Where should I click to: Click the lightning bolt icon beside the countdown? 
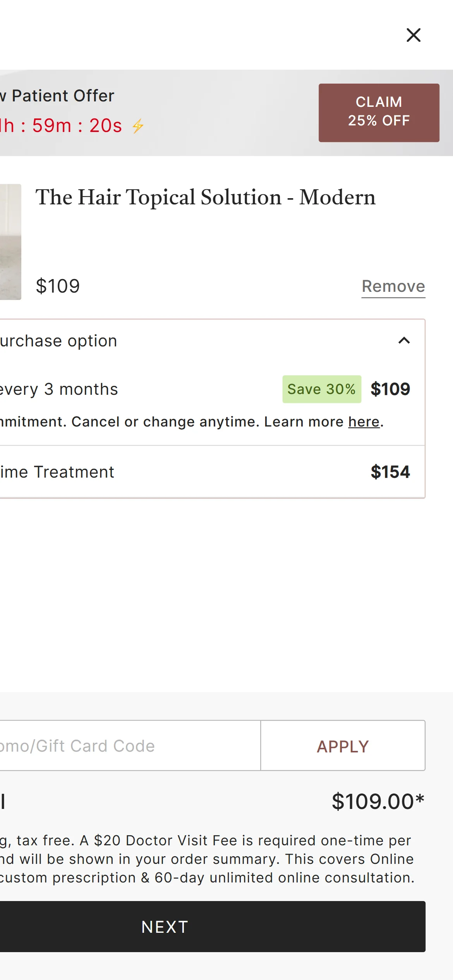point(138,126)
